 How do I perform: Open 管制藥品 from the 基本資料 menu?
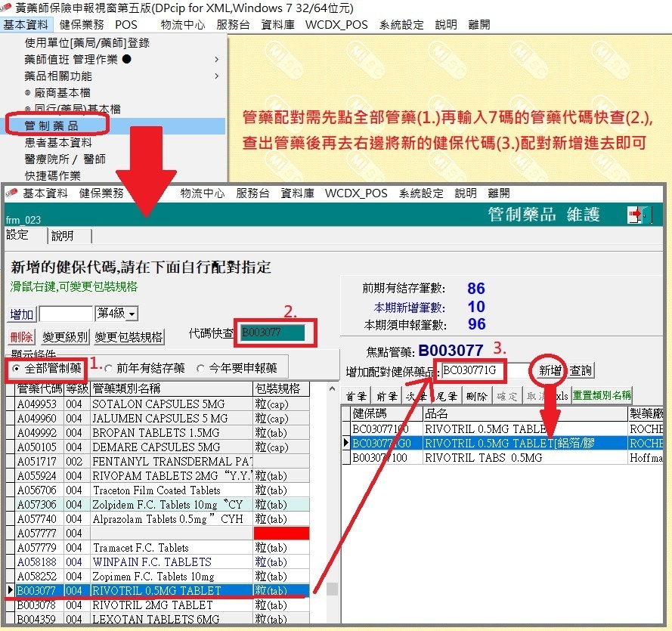(x=51, y=125)
